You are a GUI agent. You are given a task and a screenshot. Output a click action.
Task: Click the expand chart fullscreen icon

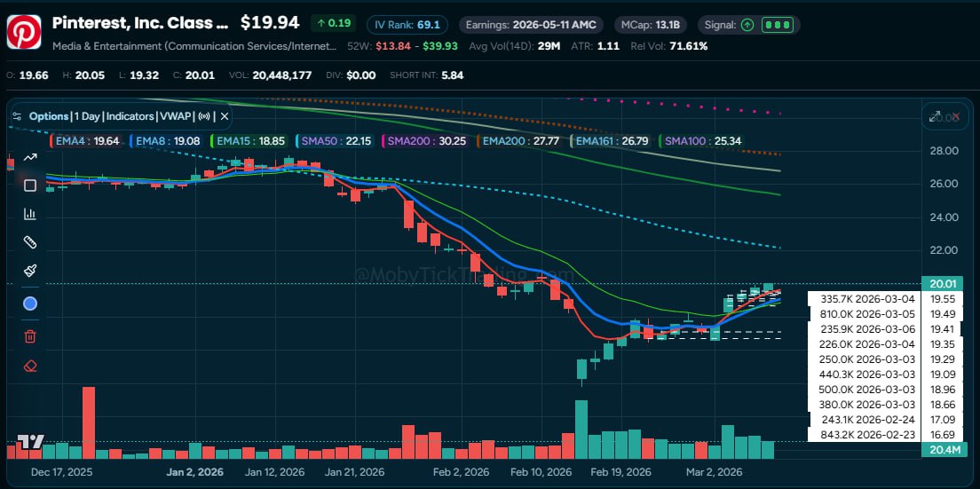pyautogui.click(x=934, y=116)
